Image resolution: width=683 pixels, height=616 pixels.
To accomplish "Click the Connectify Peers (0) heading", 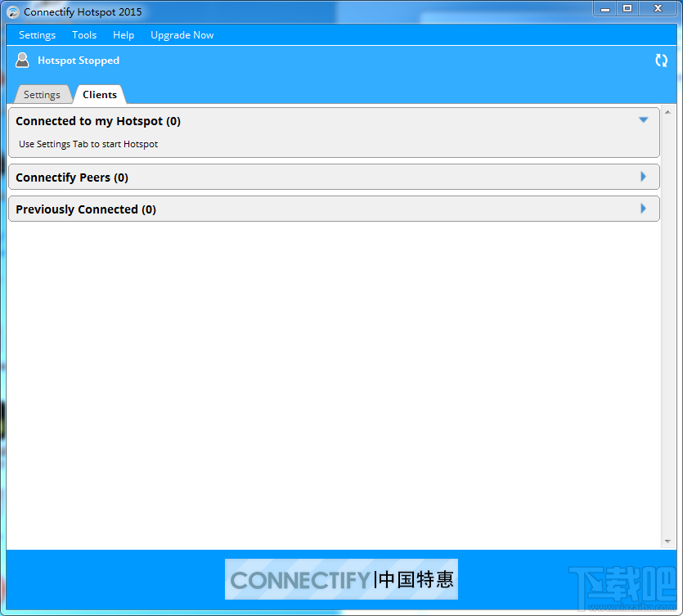I will [x=72, y=178].
